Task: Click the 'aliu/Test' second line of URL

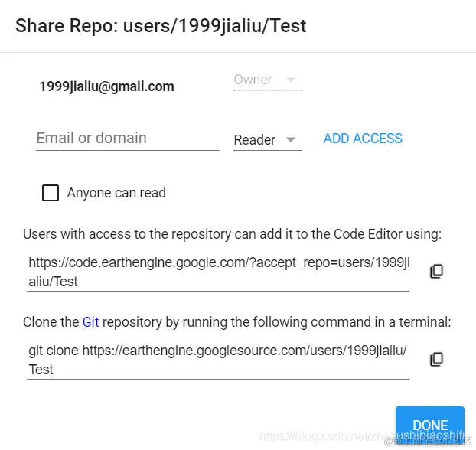Action: point(53,282)
